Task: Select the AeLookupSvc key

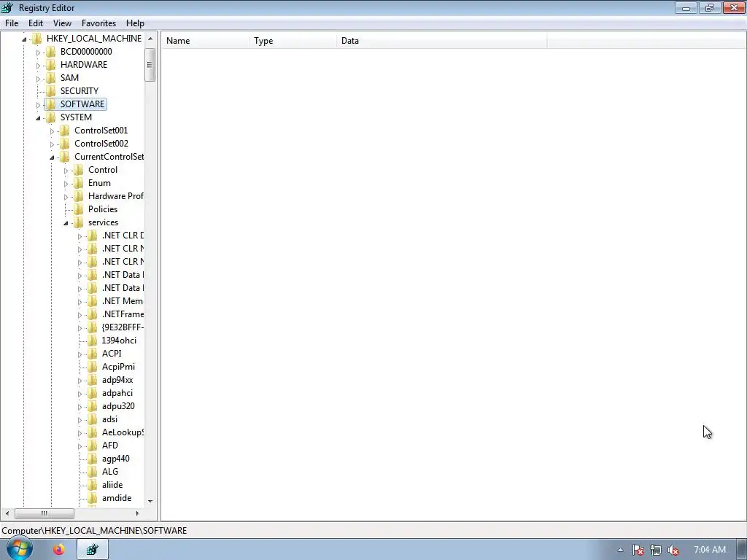Action: [123, 432]
